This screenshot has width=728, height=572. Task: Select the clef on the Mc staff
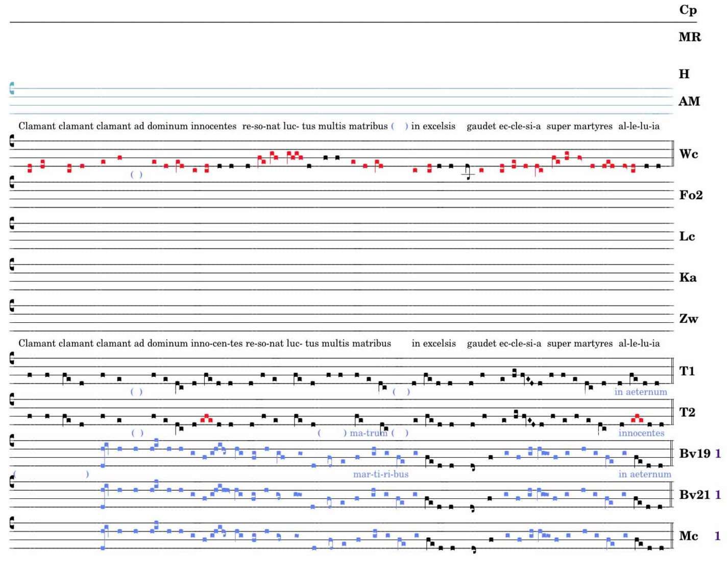[12, 523]
